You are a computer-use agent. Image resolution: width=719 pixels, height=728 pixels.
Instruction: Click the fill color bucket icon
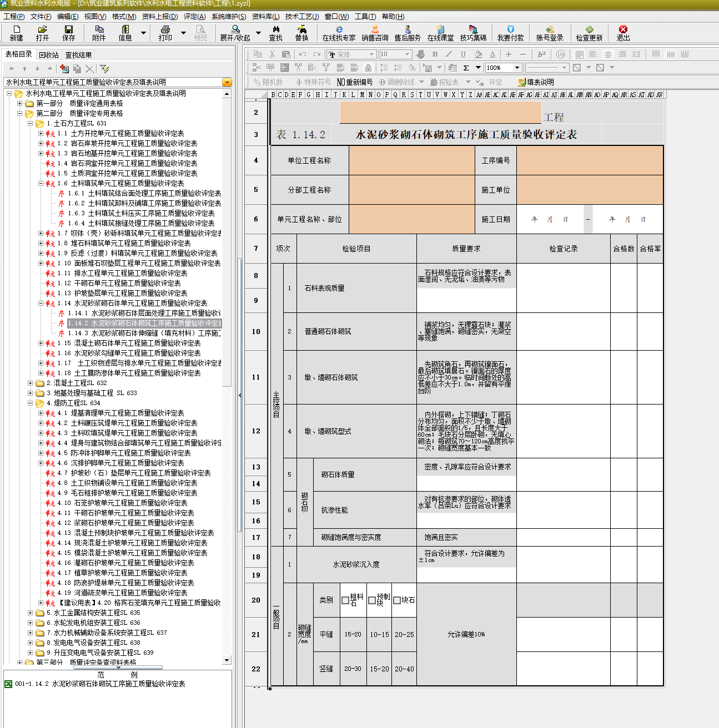pyautogui.click(x=478, y=54)
